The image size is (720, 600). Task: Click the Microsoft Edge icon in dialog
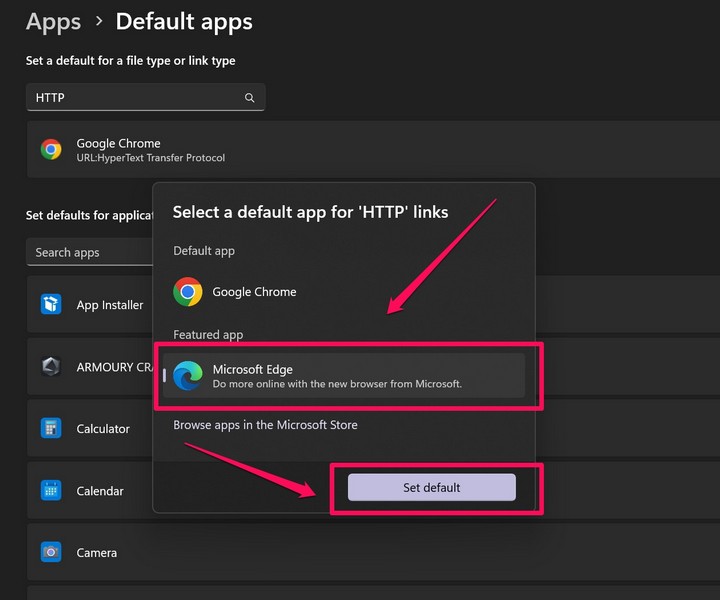click(x=187, y=376)
